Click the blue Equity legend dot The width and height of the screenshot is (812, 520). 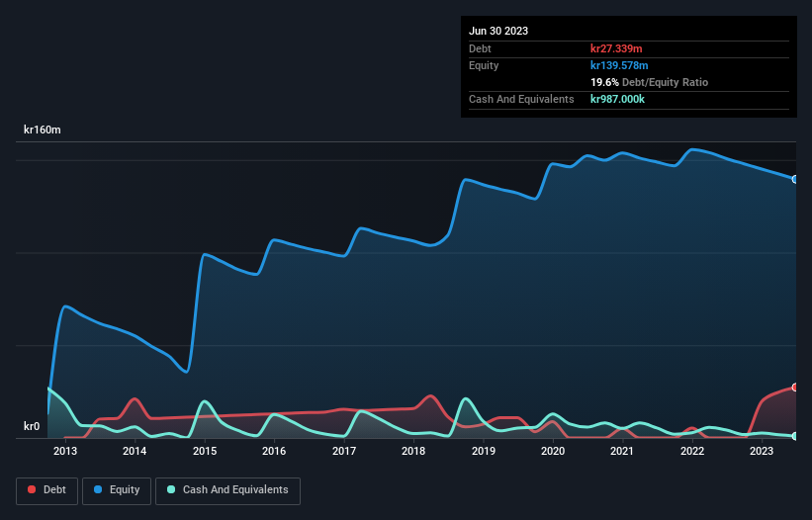pyautogui.click(x=98, y=489)
